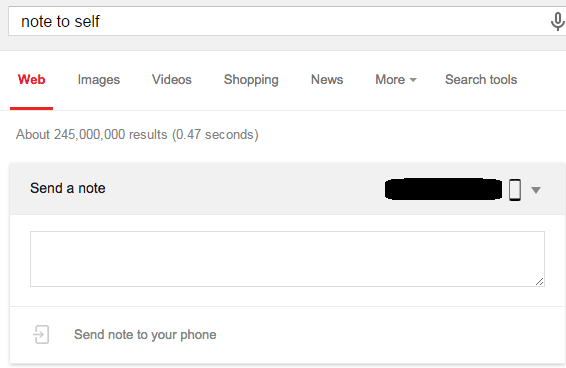
Task: Click Send note to your phone
Action: point(145,335)
